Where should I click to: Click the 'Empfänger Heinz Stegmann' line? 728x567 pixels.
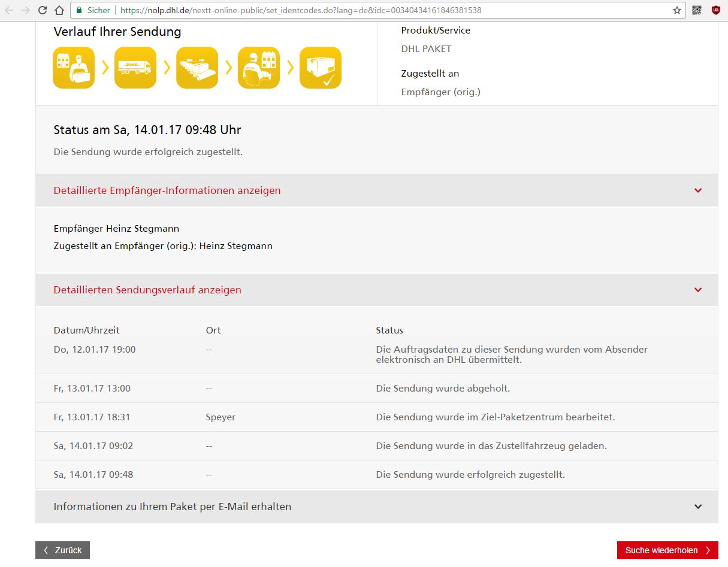point(116,229)
